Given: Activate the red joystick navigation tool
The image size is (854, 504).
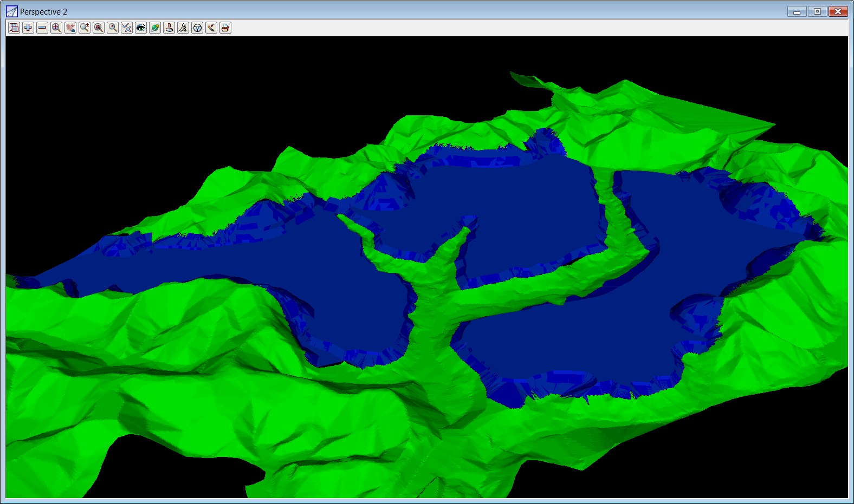Looking at the screenshot, I should pos(169,28).
